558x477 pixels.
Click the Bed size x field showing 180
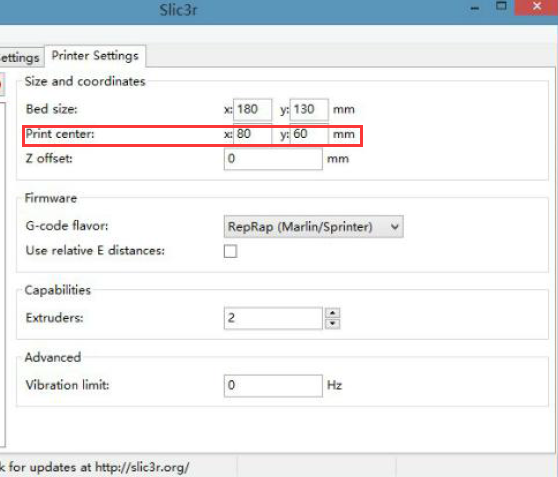pos(252,109)
